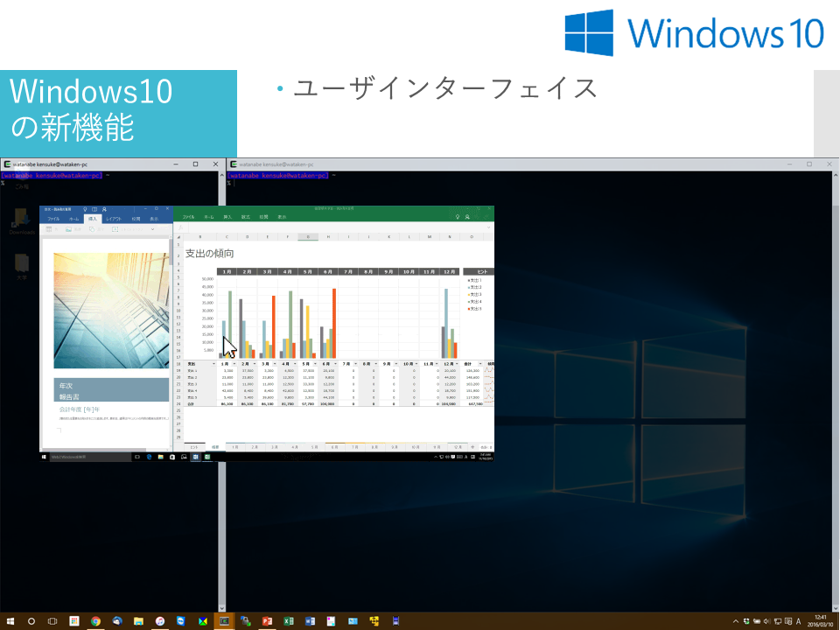This screenshot has width=840, height=630.
Task: Click the 年次 報告書 title block in Word
Action: coord(111,390)
